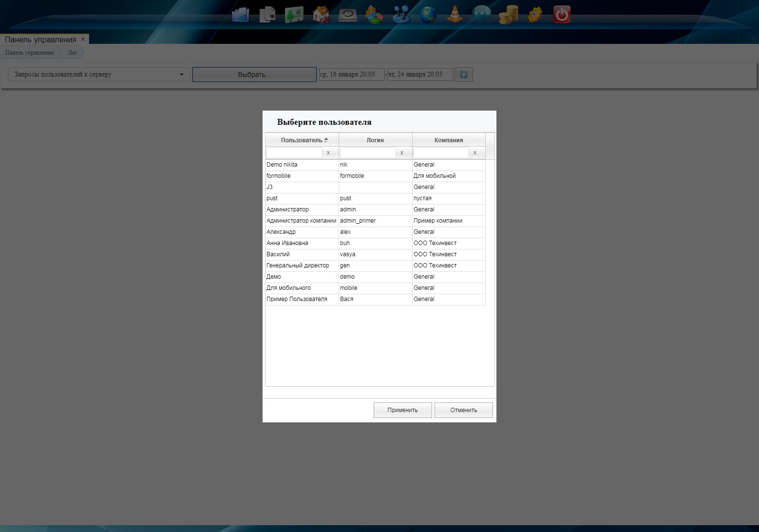Screen dimensions: 759x532
Task: Sort by Пользователь column header
Action: click(x=302, y=140)
